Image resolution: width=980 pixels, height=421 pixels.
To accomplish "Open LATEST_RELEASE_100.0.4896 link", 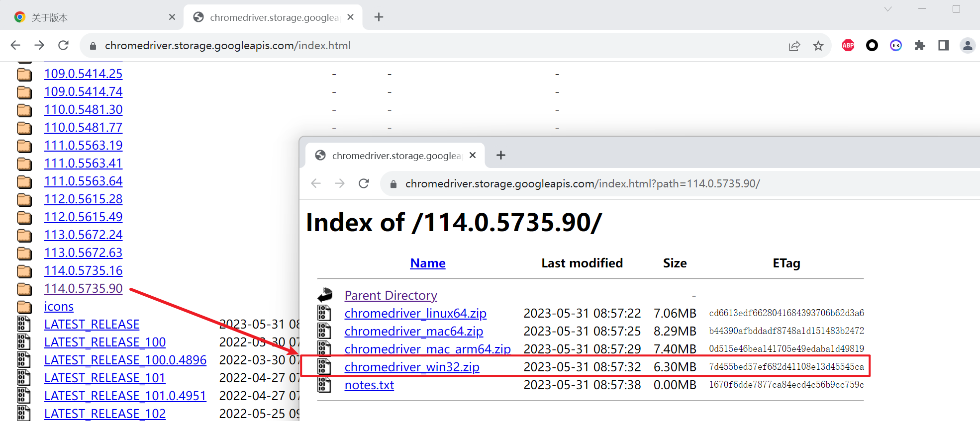I will [x=125, y=360].
